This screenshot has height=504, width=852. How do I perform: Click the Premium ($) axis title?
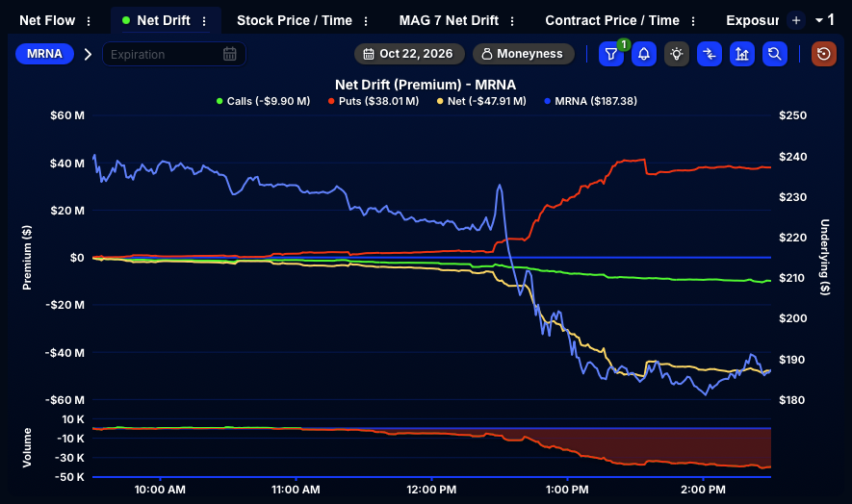click(x=27, y=258)
